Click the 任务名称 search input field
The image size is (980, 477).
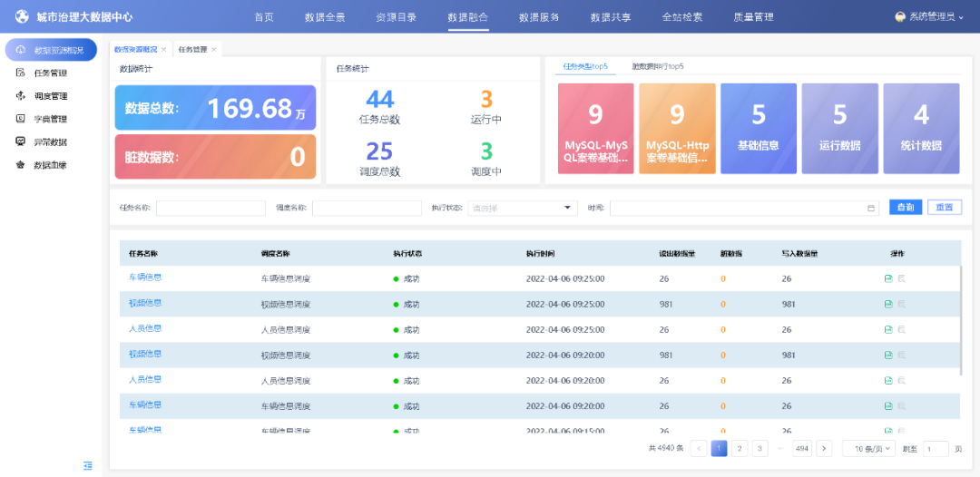[x=211, y=209]
